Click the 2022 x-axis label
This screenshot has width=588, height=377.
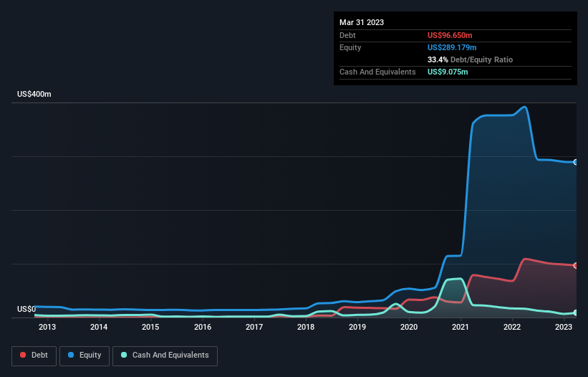click(512, 327)
